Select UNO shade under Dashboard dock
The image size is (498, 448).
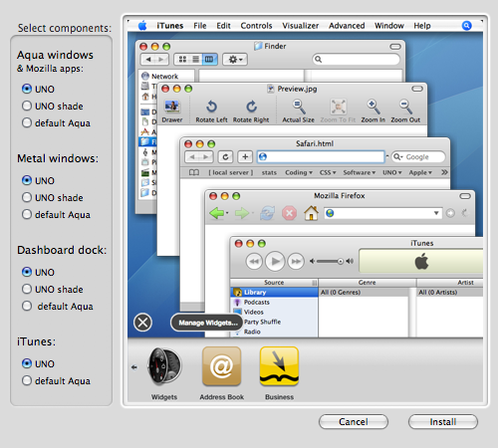point(27,289)
